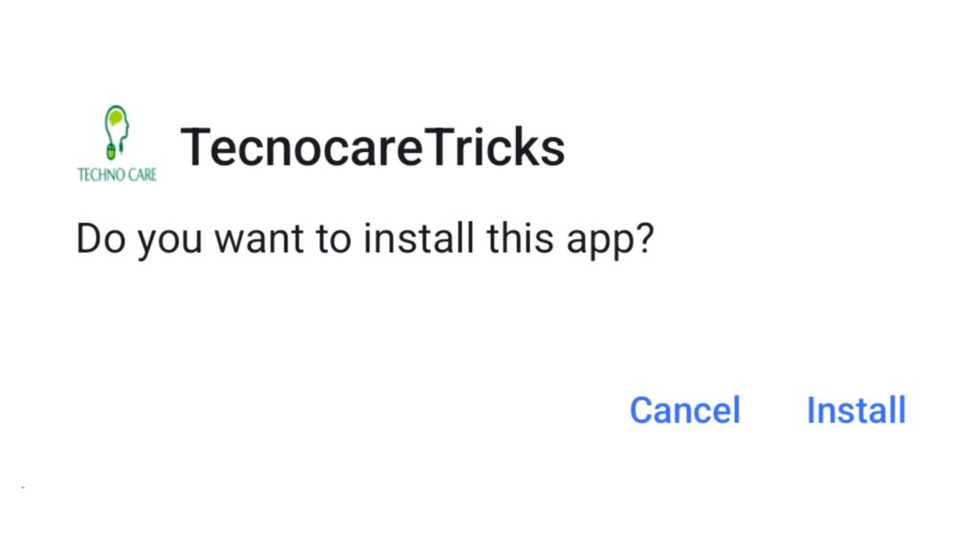
Task: Click the install confirmation question text
Action: point(365,239)
